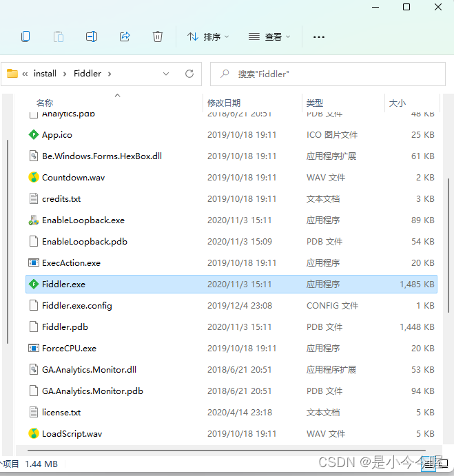454x476 pixels.
Task: Click the ForceCPU.exe application icon
Action: pos(34,348)
